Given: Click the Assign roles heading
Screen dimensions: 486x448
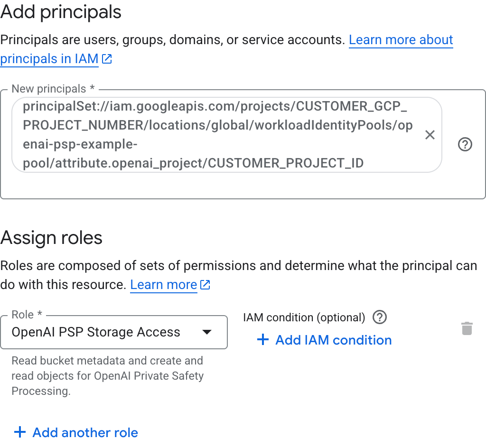Looking at the screenshot, I should 51,238.
